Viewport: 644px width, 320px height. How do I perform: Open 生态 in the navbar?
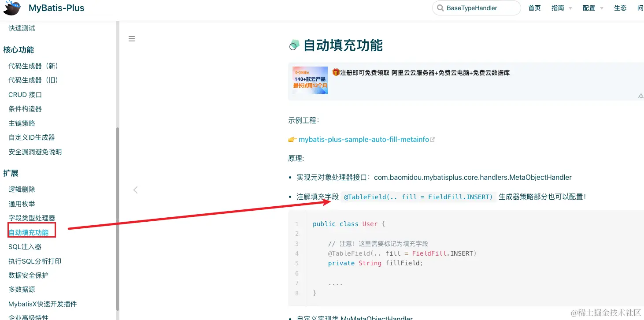(620, 8)
